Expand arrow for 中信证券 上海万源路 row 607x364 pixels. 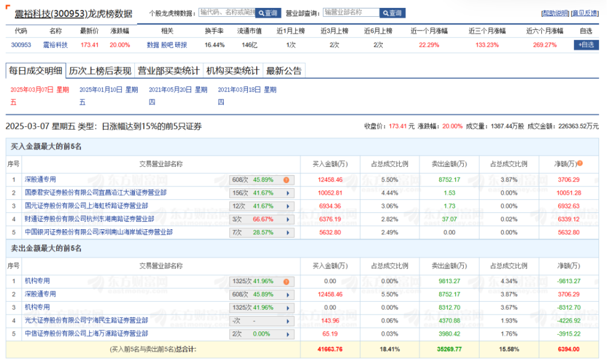(x=288, y=334)
